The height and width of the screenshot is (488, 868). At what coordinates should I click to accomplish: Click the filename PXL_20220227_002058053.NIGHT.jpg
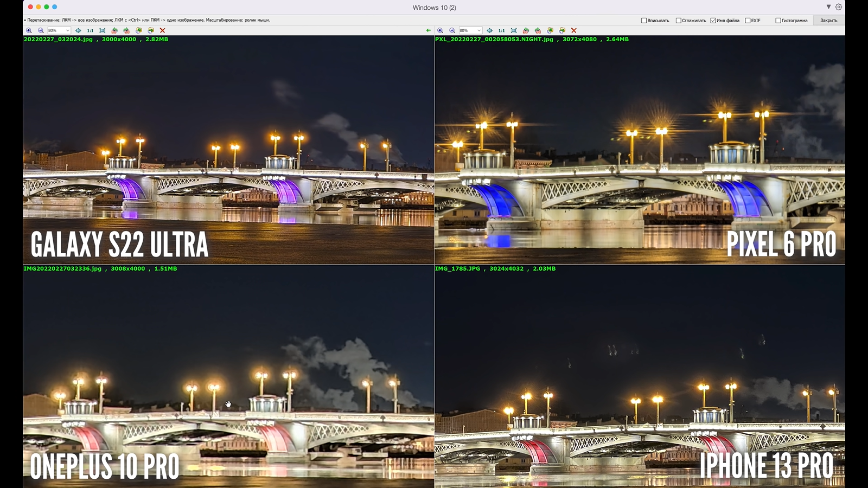pyautogui.click(x=494, y=40)
